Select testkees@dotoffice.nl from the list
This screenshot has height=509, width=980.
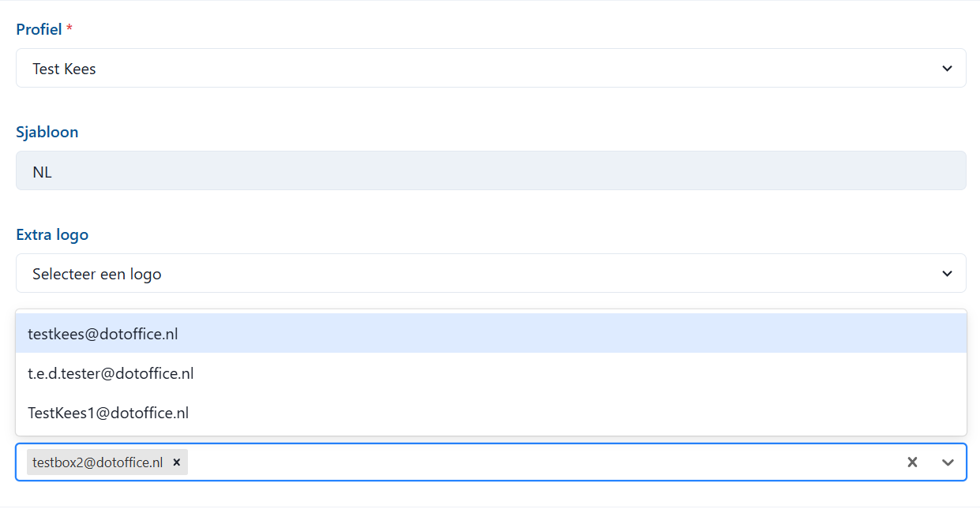click(x=103, y=334)
